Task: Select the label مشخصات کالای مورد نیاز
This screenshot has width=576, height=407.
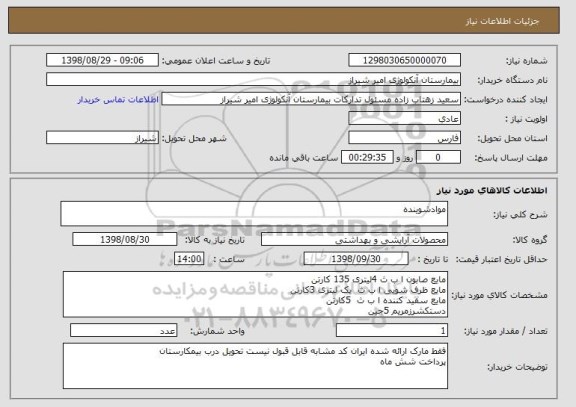Action: tap(500, 295)
